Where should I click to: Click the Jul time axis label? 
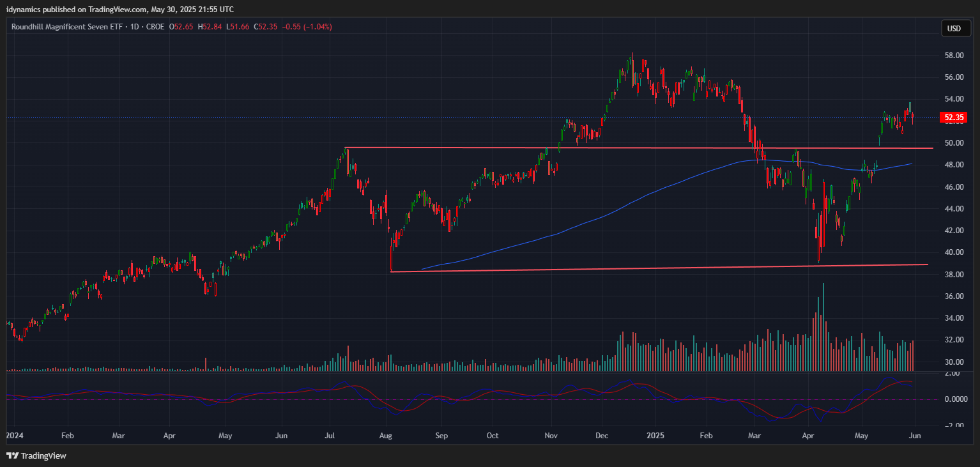click(330, 436)
